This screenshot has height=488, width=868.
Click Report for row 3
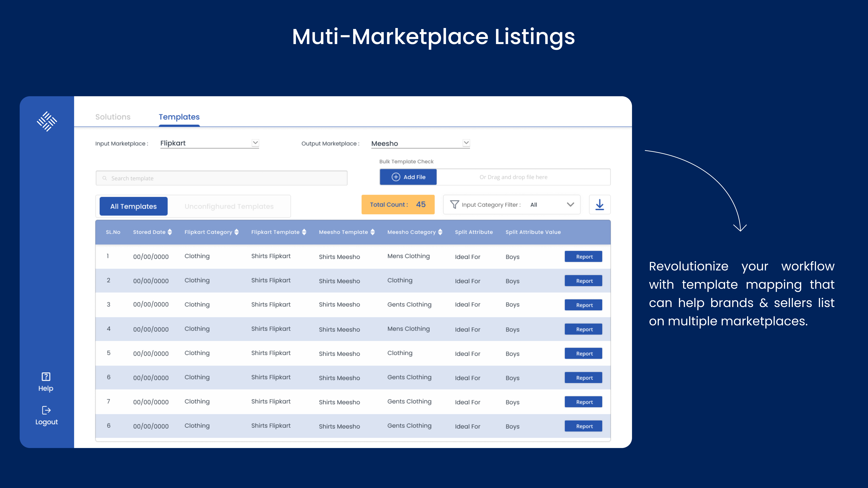click(x=584, y=305)
